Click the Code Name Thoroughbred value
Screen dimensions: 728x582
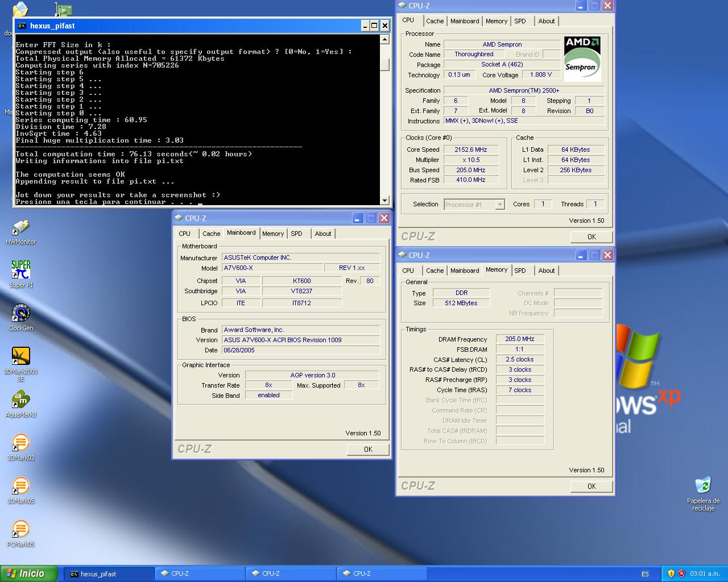click(x=474, y=54)
